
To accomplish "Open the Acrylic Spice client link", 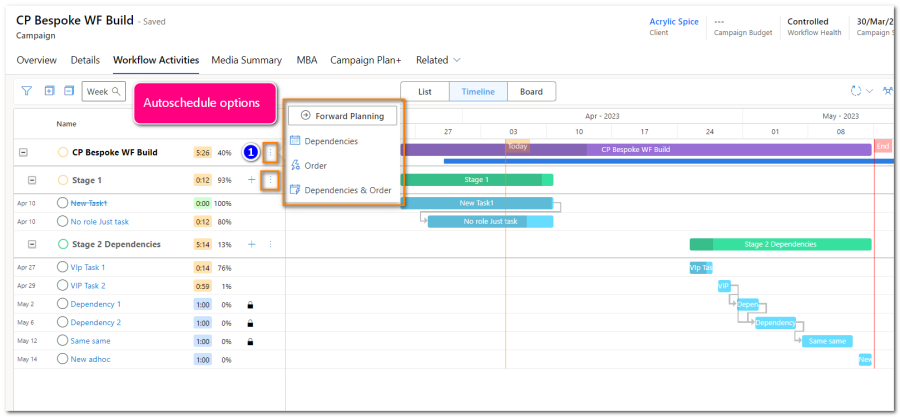I will click(674, 21).
